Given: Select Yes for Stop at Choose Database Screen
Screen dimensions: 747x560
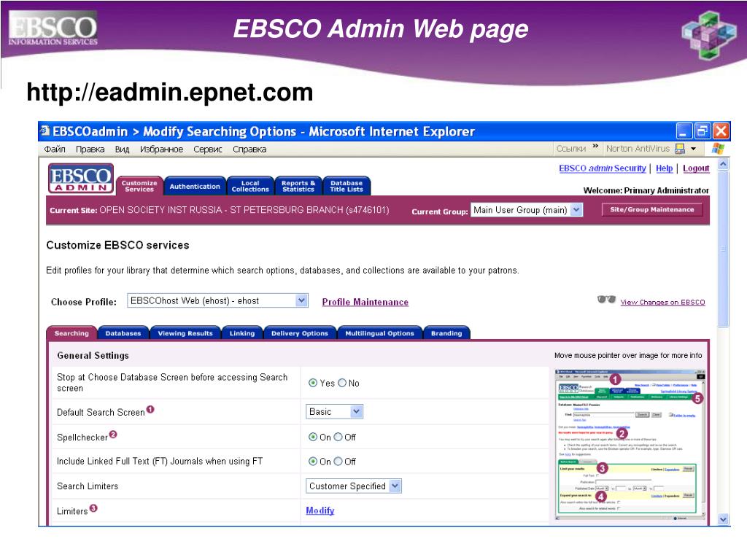Looking at the screenshot, I should pyautogui.click(x=313, y=383).
